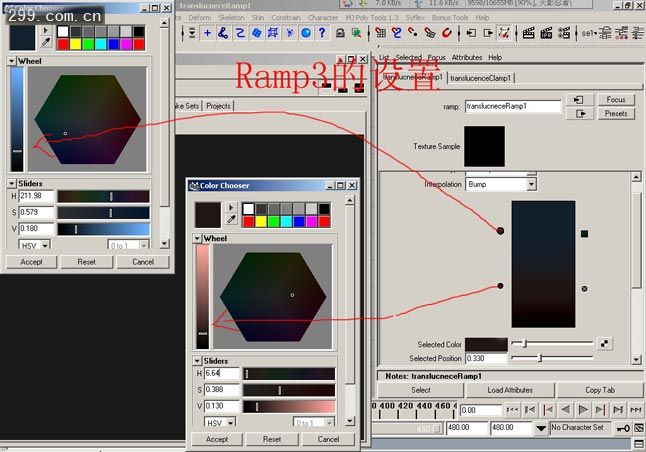The width and height of the screenshot is (646, 452).
Task: Collapse Sliders section in hue 211.98 Color Chooser
Action: (12, 183)
